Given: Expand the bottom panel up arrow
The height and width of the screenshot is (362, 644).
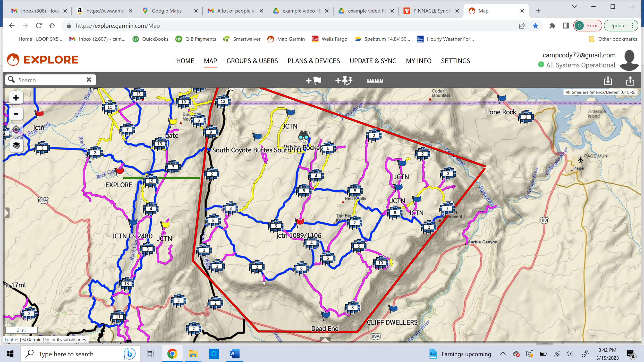Looking at the screenshot, I should point(325,340).
